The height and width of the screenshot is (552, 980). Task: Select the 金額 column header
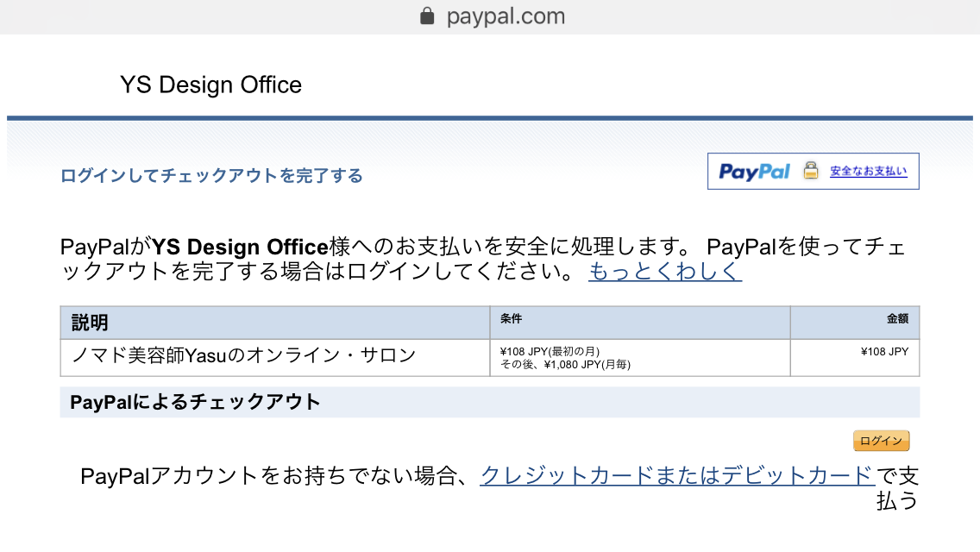click(897, 319)
